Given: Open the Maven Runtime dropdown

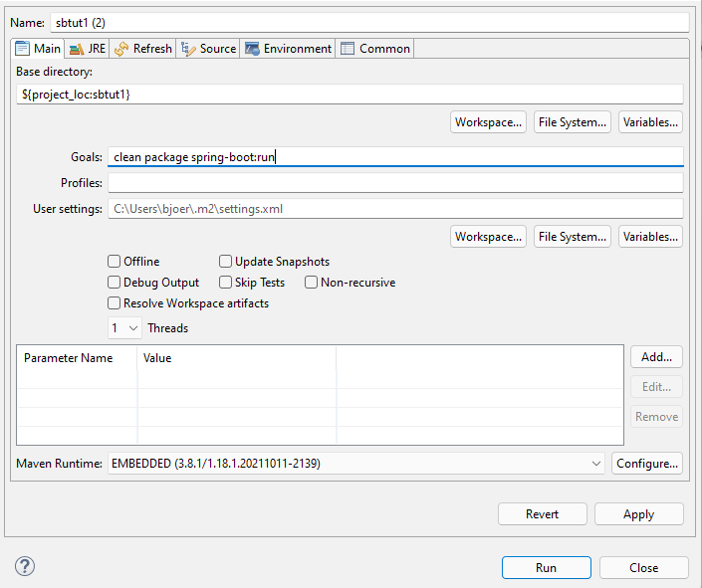Looking at the screenshot, I should (x=356, y=464).
